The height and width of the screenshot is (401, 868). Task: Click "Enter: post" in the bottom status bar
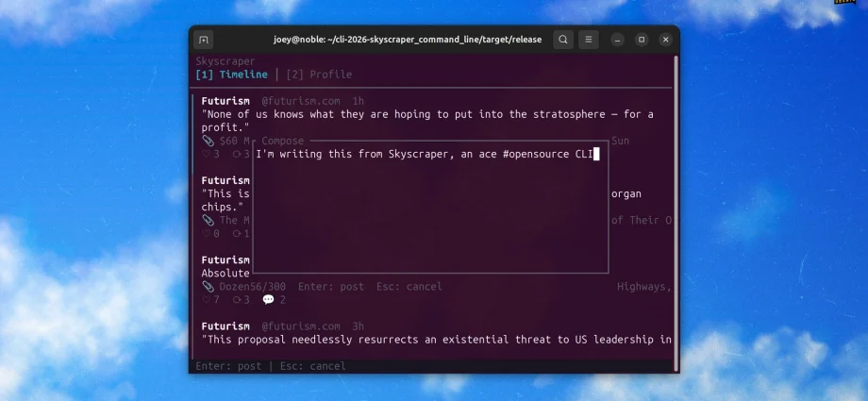click(x=228, y=365)
